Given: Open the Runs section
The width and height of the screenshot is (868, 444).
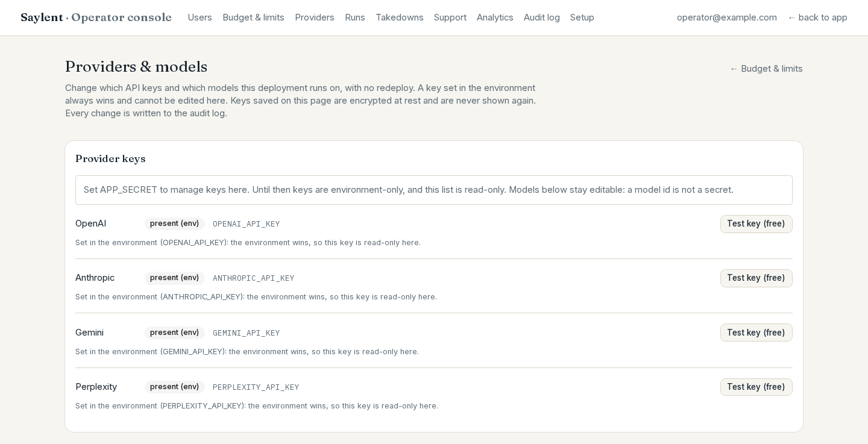Looking at the screenshot, I should (x=355, y=17).
